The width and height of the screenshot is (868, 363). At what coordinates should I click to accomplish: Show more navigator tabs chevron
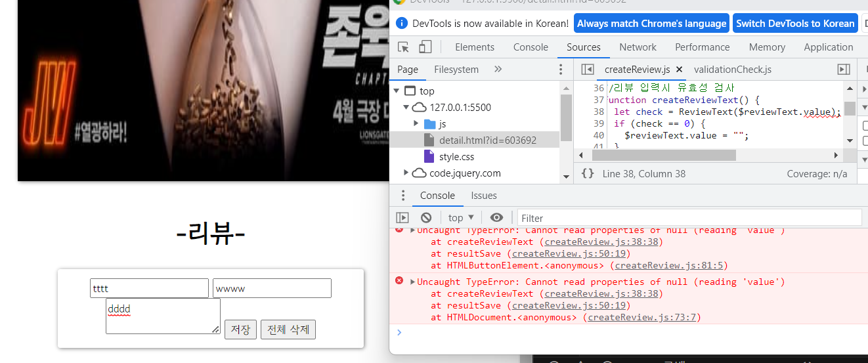coord(498,70)
